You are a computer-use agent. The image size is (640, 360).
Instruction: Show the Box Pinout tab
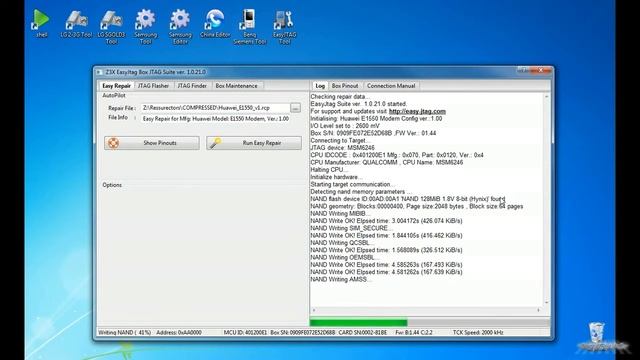tap(345, 86)
